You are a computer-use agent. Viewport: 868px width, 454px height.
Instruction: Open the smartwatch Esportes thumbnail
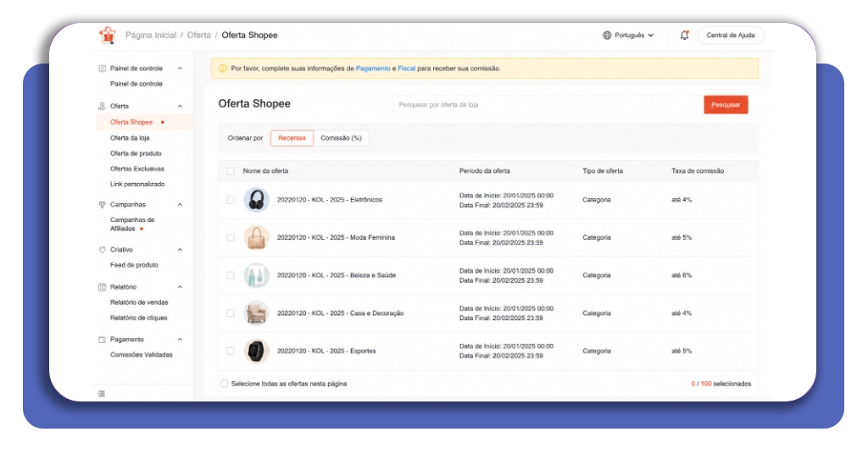(256, 351)
